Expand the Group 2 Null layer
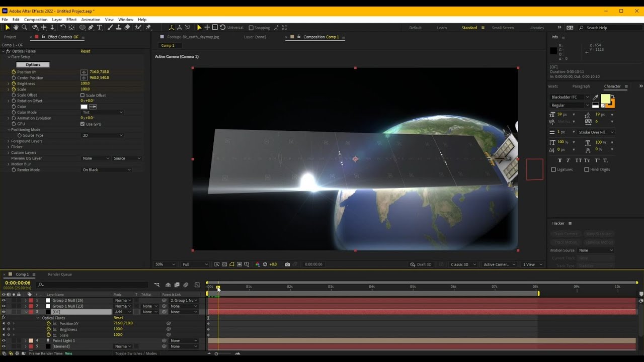The width and height of the screenshot is (644, 362). pos(26,300)
